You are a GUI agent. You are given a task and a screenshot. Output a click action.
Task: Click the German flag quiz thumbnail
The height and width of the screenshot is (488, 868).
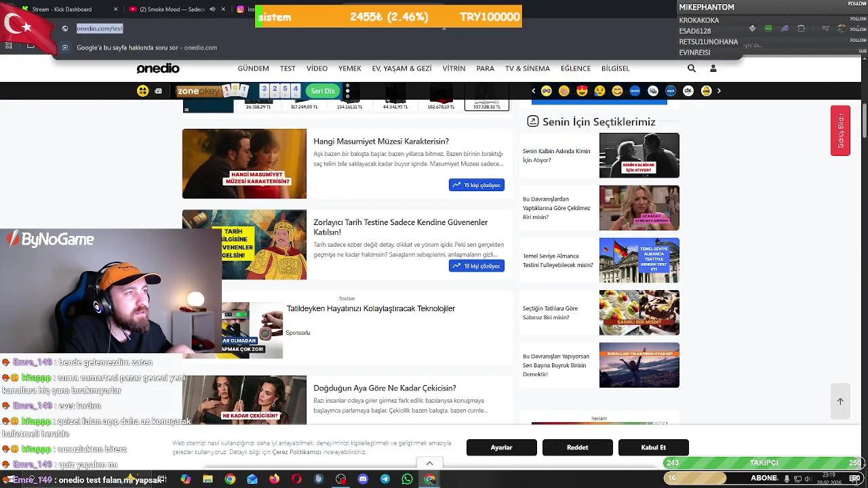(639, 260)
